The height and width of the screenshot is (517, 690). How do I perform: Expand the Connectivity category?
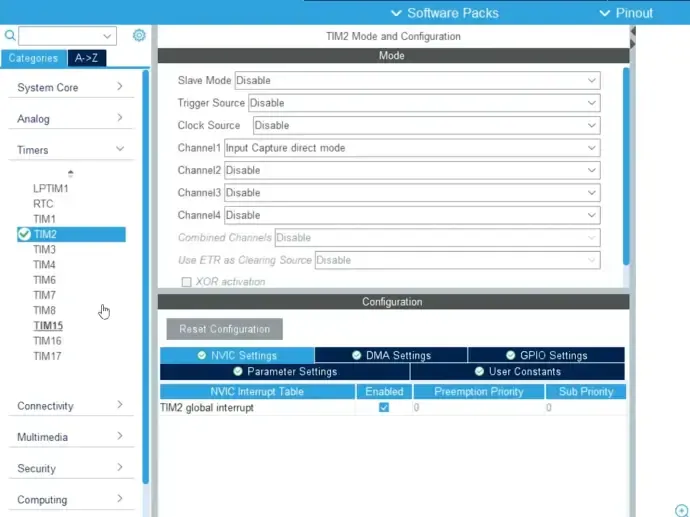(x=70, y=406)
